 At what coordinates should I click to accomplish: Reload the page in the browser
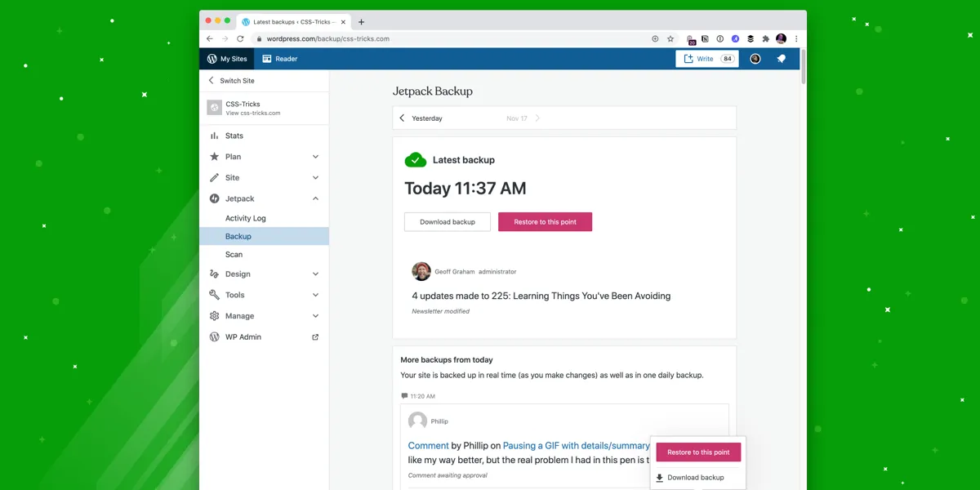coord(240,38)
